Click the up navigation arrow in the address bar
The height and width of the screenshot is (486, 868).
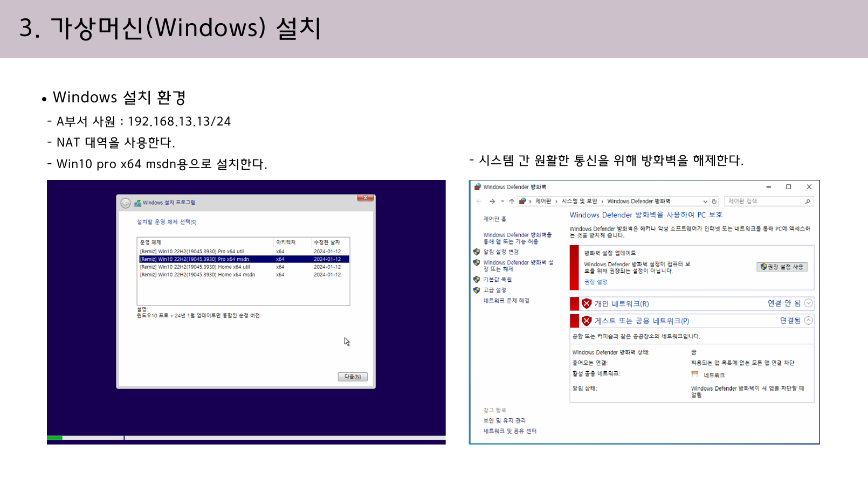[x=512, y=202]
